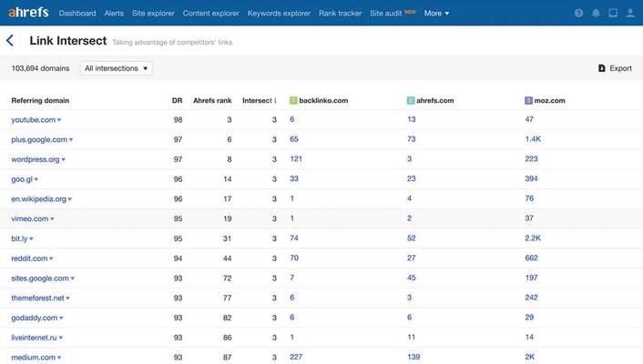Viewport: 643px width, 364px height.
Task: Click 227 backlinko links for medium.com
Action: (x=296, y=357)
